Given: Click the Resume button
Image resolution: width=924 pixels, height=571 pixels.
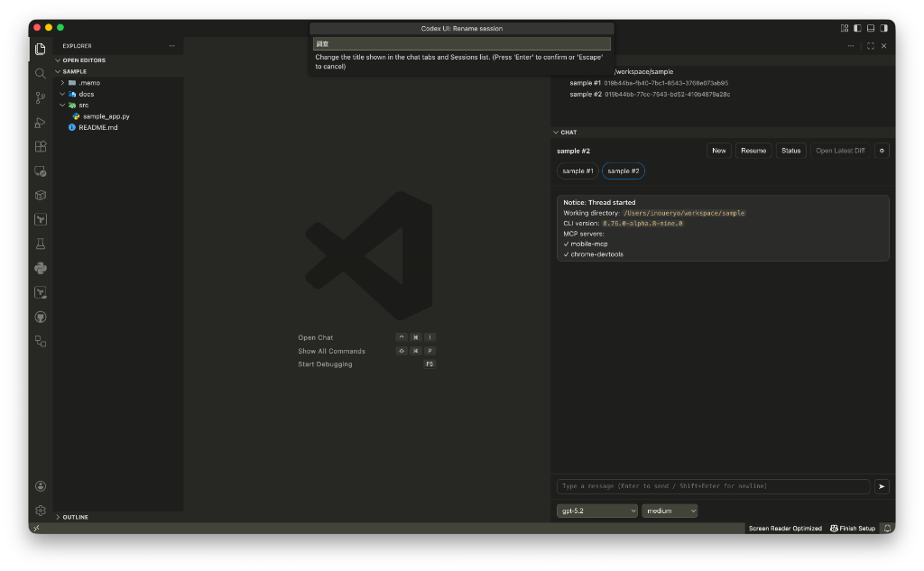Looking at the screenshot, I should tap(753, 151).
